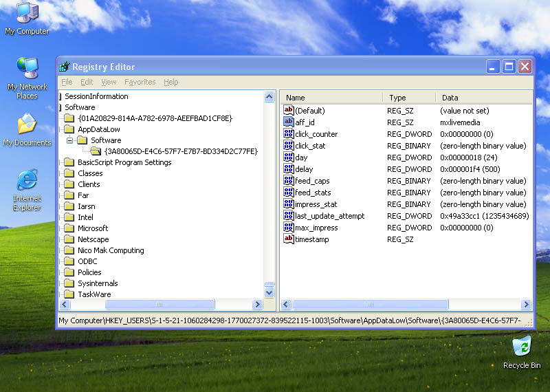The height and width of the screenshot is (392, 550).
Task: Collapse the Software key under AppDataLow
Action: tap(70, 140)
